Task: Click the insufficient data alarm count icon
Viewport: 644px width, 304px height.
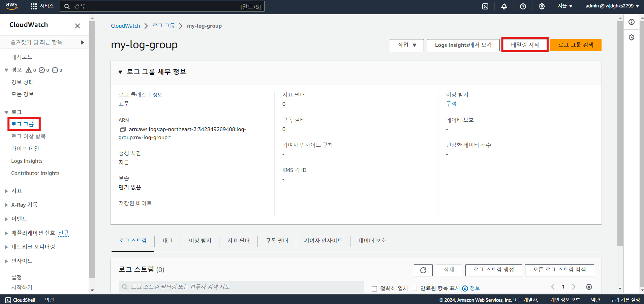Action: tap(55, 70)
